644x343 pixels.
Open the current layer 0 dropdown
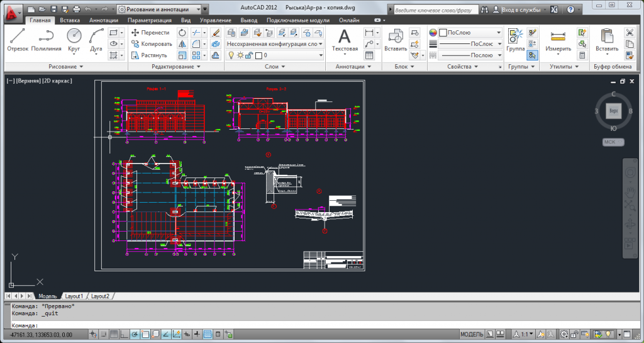275,55
